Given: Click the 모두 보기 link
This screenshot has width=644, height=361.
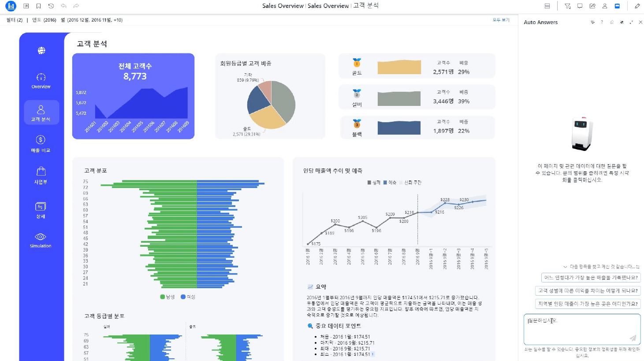Looking at the screenshot, I should click(x=501, y=20).
